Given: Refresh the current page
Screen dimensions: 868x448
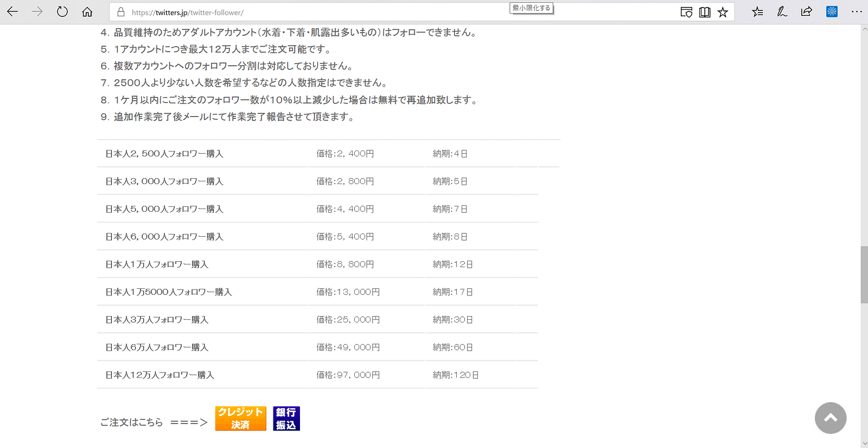Looking at the screenshot, I should pos(62,12).
